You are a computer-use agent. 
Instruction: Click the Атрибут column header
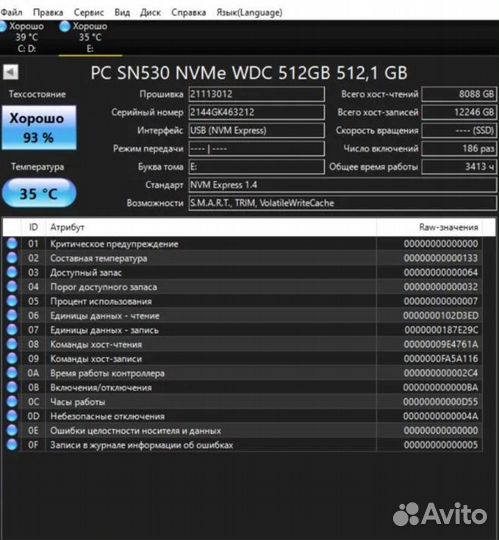(x=211, y=227)
